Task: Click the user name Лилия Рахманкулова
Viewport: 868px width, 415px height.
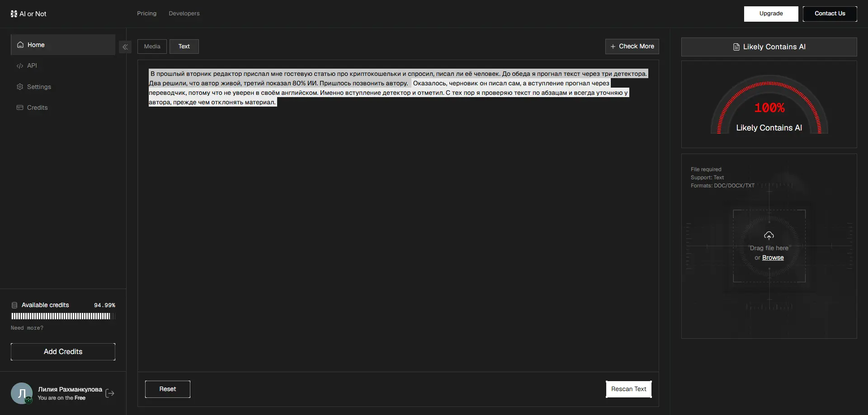Action: coord(70,389)
